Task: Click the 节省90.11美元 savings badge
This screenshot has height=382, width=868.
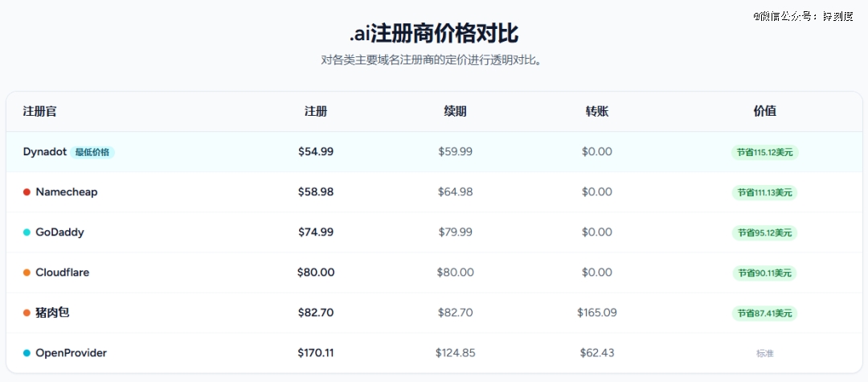Action: (x=764, y=273)
